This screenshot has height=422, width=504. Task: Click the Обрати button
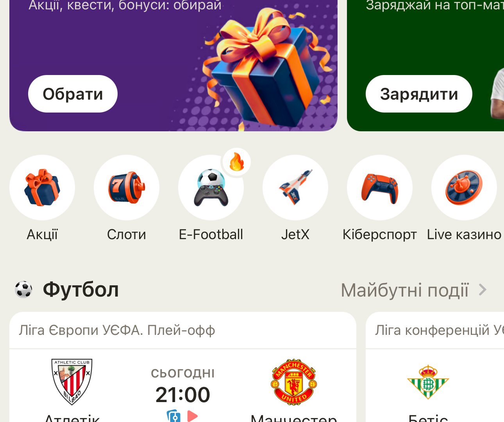73,94
